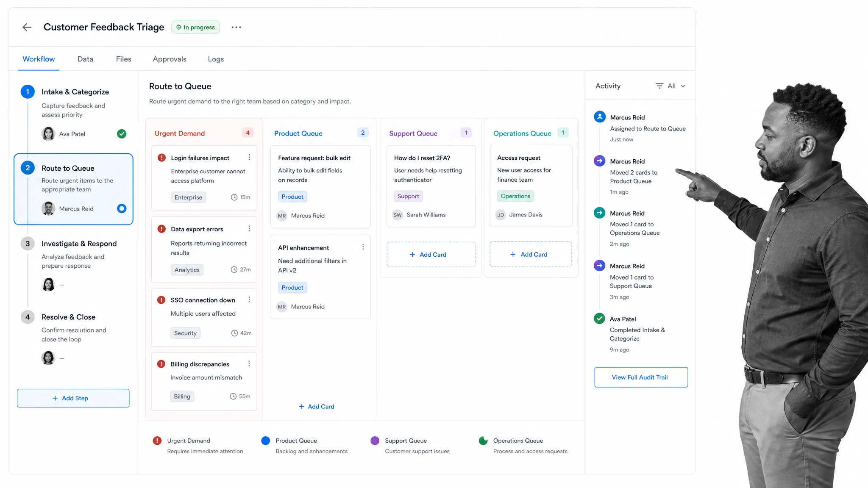The height and width of the screenshot is (488, 868).
Task: Open the Logs tab
Action: pyautogui.click(x=216, y=59)
